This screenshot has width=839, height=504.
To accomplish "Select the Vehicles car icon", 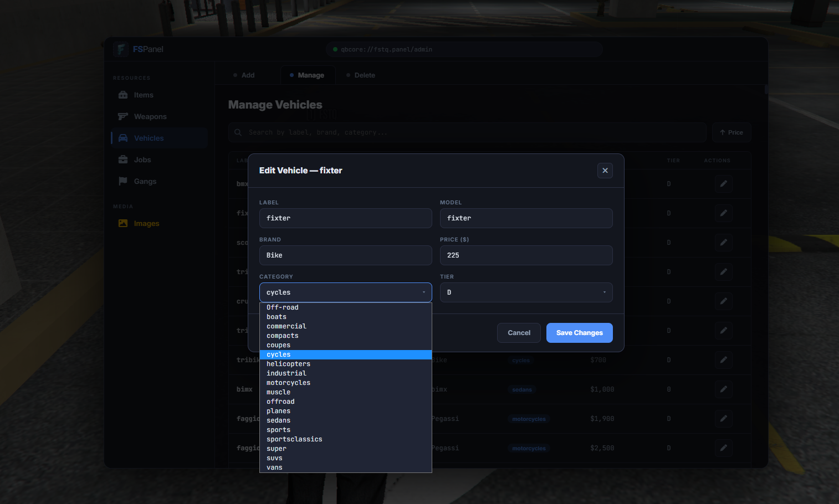I will click(x=123, y=138).
